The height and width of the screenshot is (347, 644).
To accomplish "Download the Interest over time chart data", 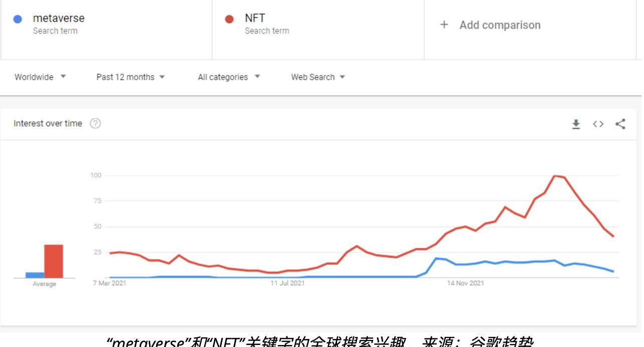I will coord(576,124).
